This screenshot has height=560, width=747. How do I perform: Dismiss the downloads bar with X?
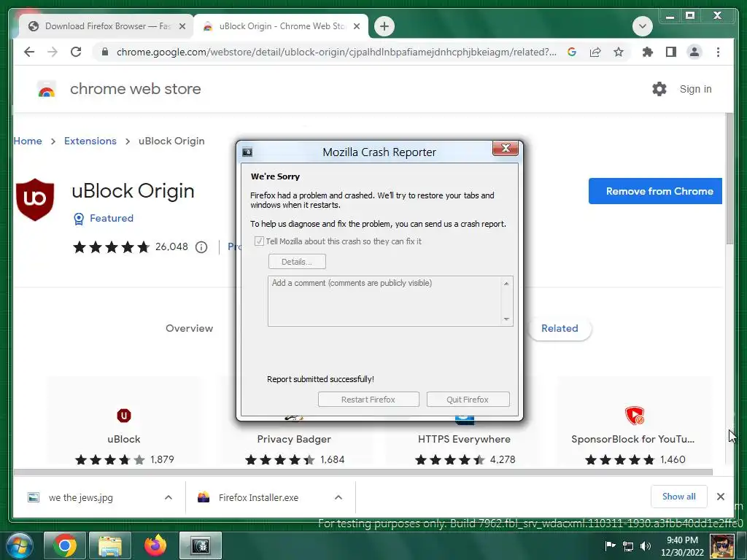pos(720,497)
